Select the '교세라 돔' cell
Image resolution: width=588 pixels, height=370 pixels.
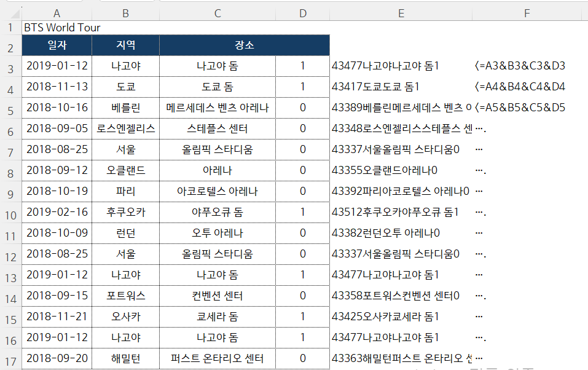pyautogui.click(x=218, y=317)
